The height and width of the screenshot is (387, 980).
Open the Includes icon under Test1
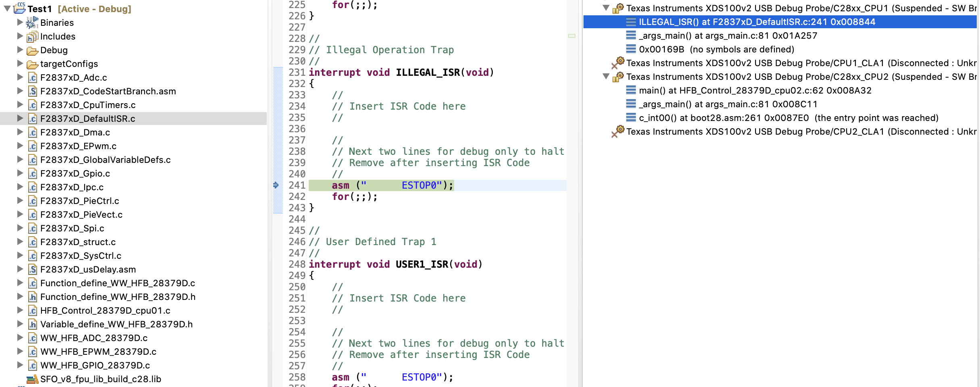33,36
